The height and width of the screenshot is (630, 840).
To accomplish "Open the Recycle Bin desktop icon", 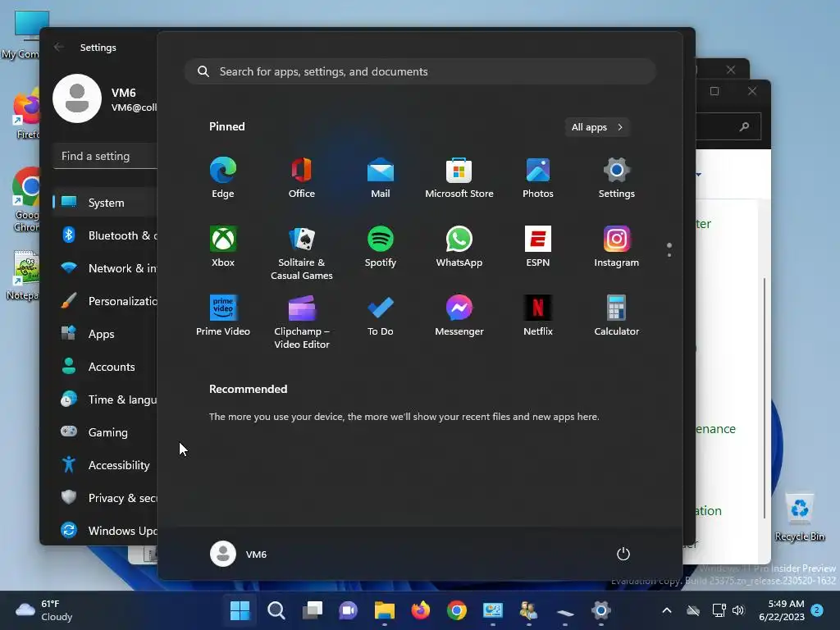I will [799, 517].
